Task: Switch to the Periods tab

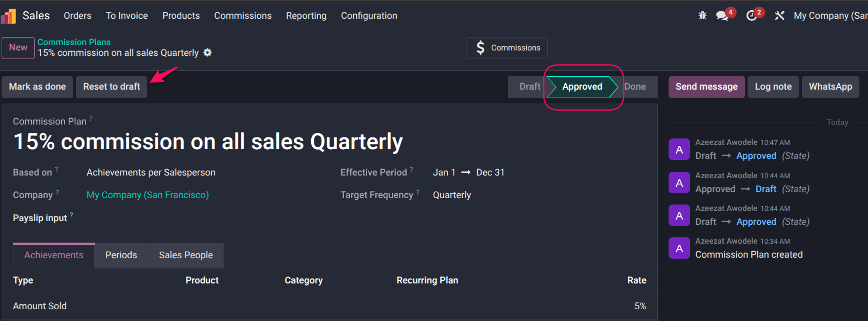Action: pos(121,255)
